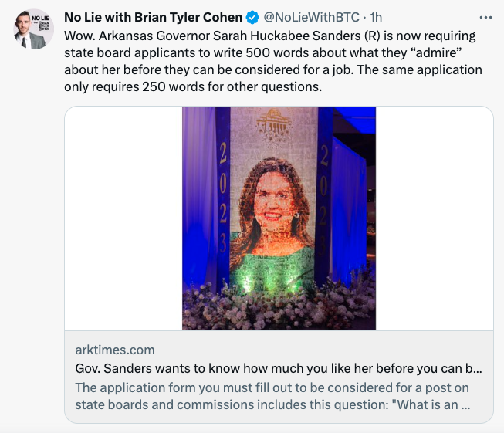Click the "only requires 250 words" tweet line
The height and width of the screenshot is (433, 504).
193,86
